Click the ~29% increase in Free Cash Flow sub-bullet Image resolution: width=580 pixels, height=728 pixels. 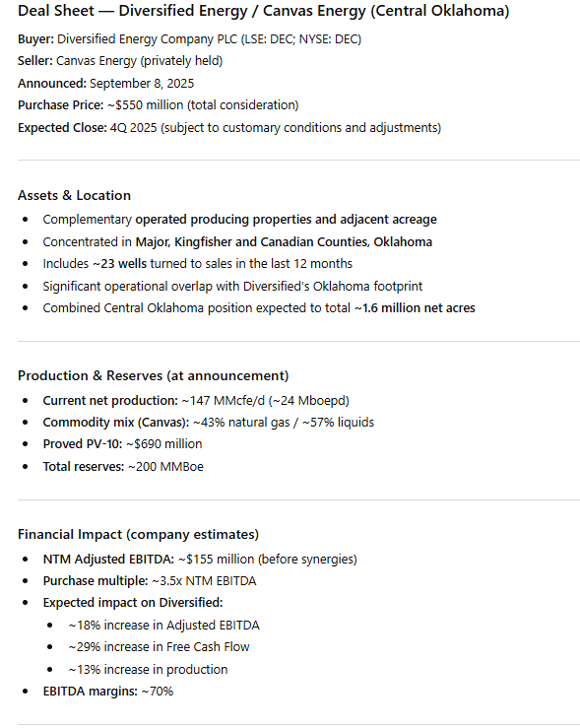coord(159,647)
